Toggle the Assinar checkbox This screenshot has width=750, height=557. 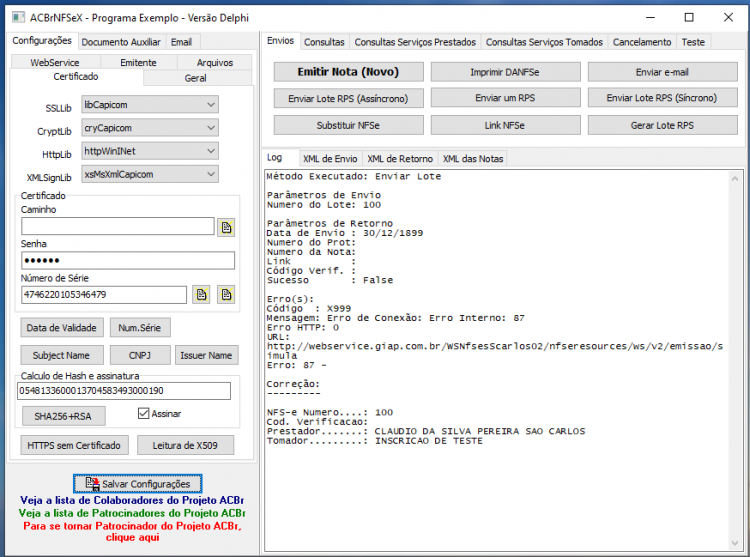[143, 413]
